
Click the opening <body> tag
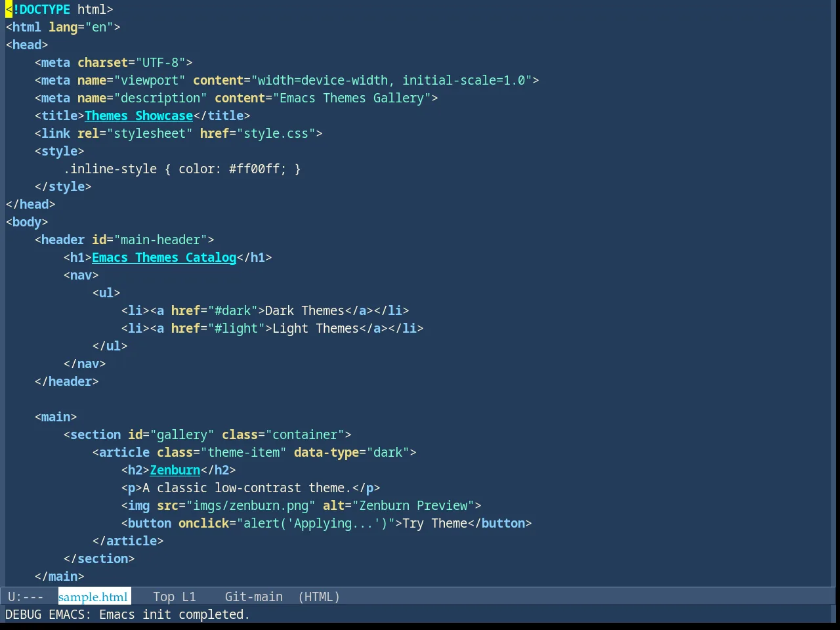(x=27, y=222)
